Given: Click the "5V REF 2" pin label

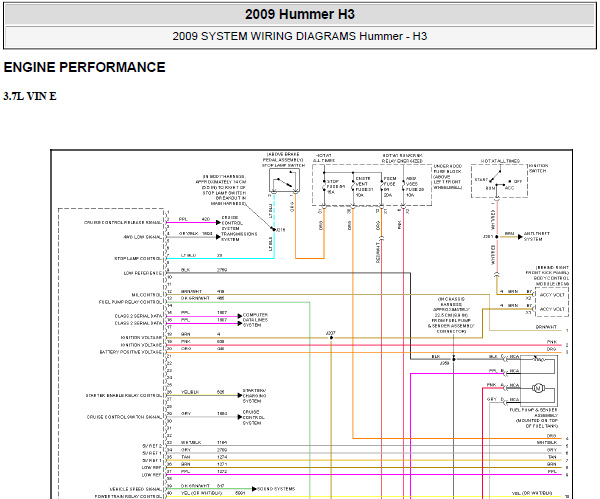Looking at the screenshot, I should coord(152,446).
